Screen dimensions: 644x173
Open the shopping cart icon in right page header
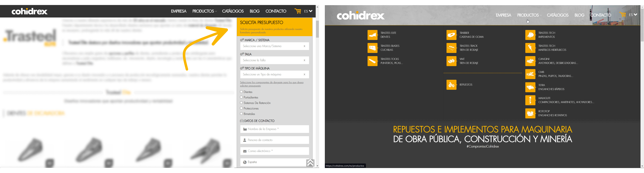point(623,15)
